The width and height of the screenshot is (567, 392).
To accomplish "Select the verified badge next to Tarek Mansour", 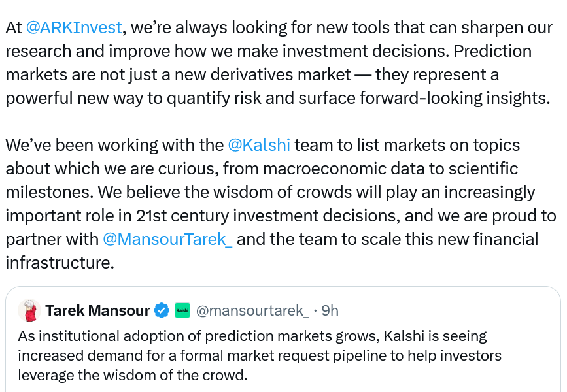I will tap(162, 310).
